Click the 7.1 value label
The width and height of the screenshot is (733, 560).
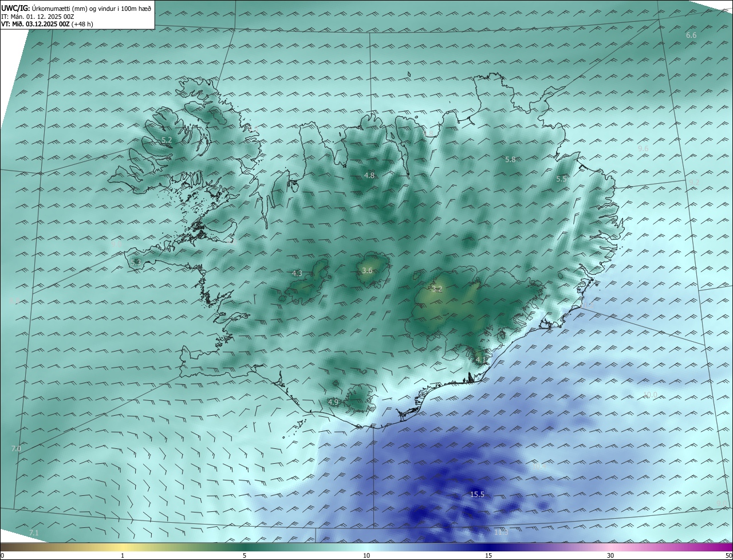click(34, 533)
